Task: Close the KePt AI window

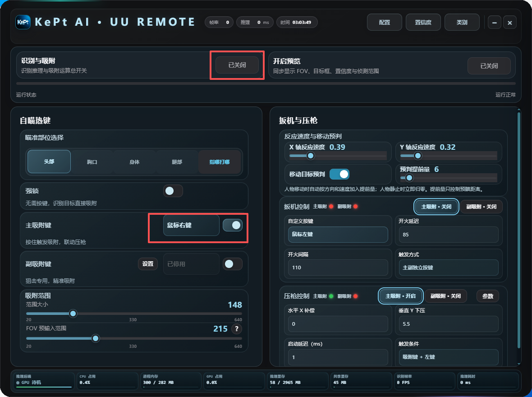Action: pyautogui.click(x=509, y=23)
